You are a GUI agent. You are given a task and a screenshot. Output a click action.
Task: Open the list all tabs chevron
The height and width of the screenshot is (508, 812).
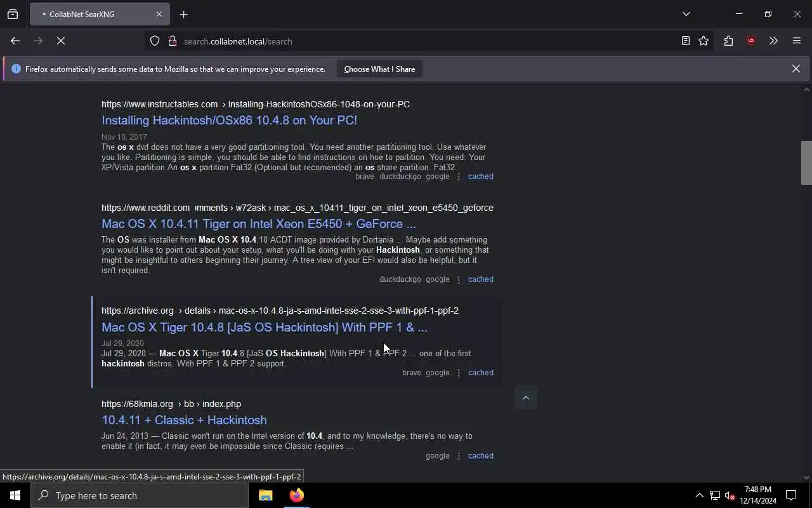[x=686, y=14]
